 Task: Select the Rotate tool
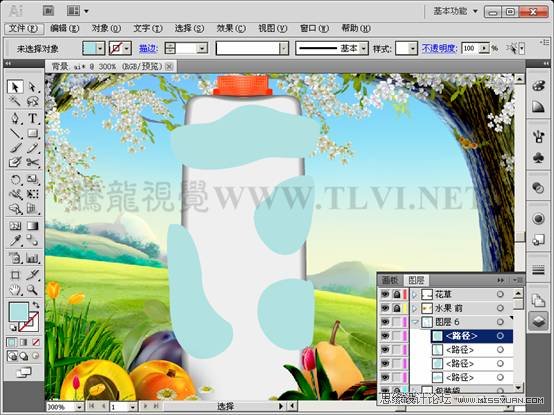pyautogui.click(x=15, y=179)
